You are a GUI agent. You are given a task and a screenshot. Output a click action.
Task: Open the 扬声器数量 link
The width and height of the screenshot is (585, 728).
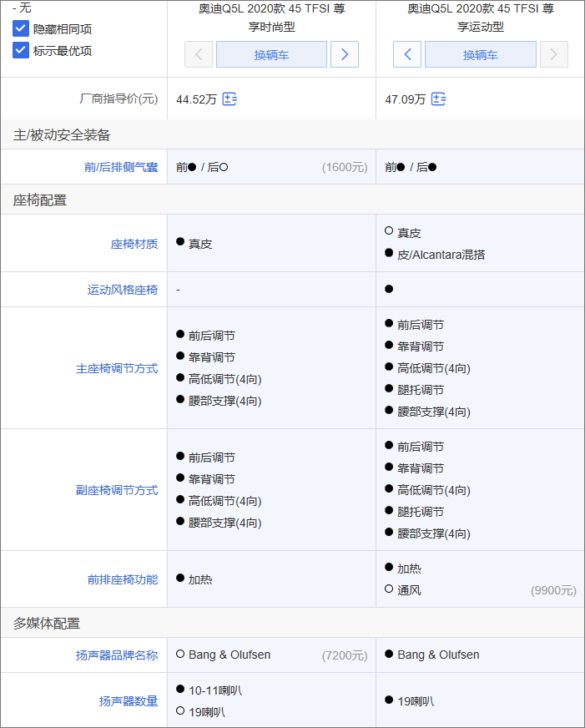(129, 701)
